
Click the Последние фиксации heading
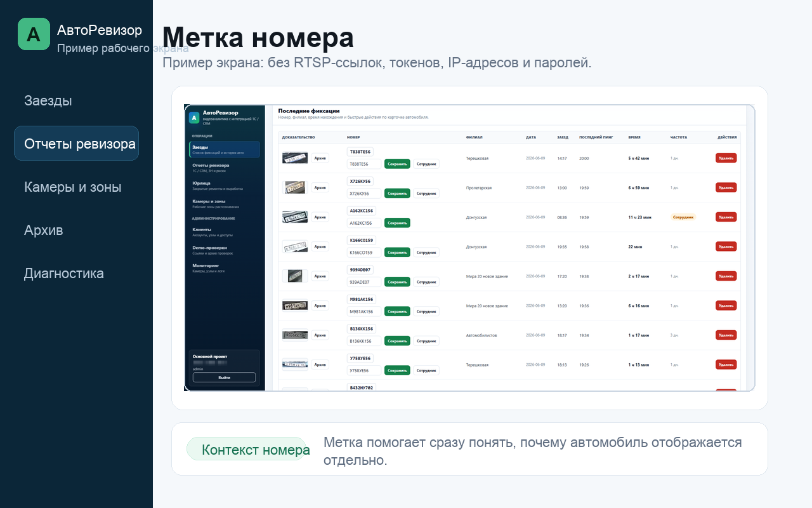click(x=309, y=110)
